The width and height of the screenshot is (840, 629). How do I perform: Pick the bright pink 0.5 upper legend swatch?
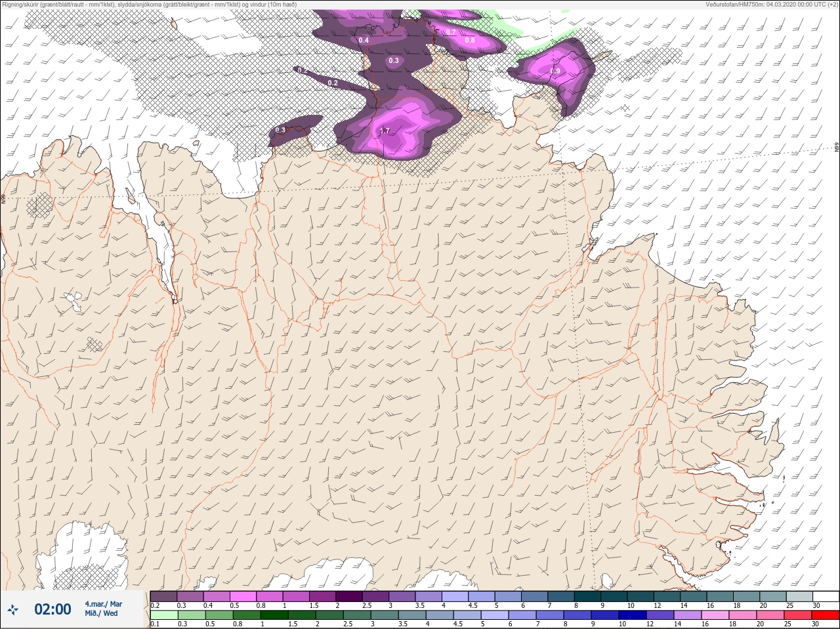tap(243, 596)
